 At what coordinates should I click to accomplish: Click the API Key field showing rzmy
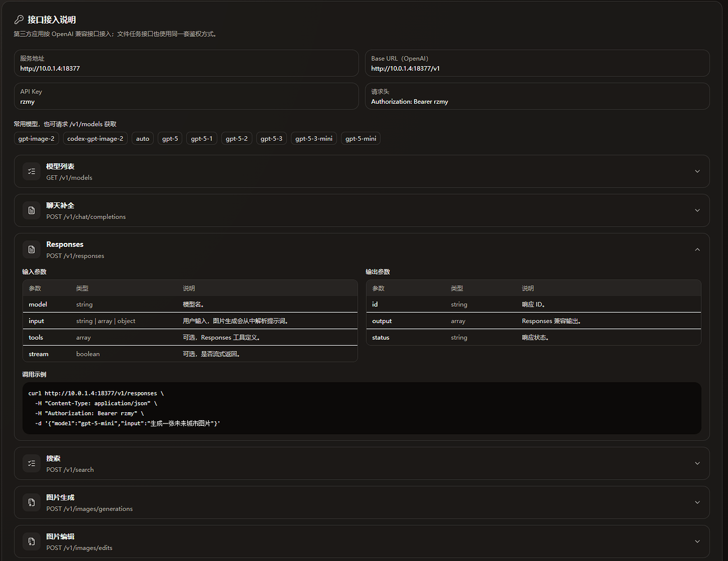coord(186,96)
